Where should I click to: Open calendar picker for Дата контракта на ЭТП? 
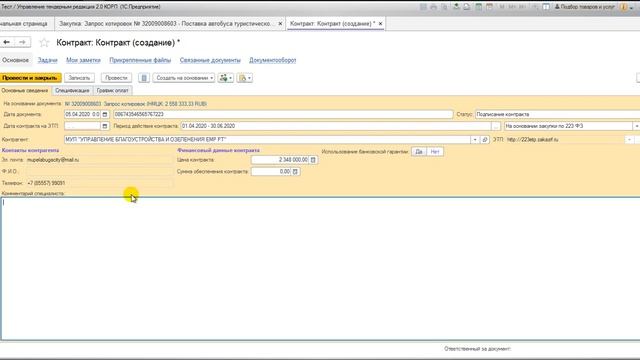click(105, 126)
